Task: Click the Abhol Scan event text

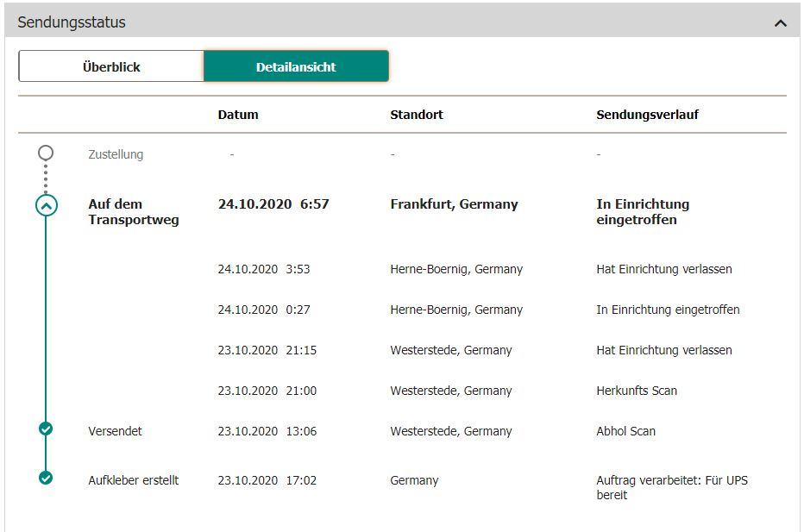Action: [x=625, y=431]
